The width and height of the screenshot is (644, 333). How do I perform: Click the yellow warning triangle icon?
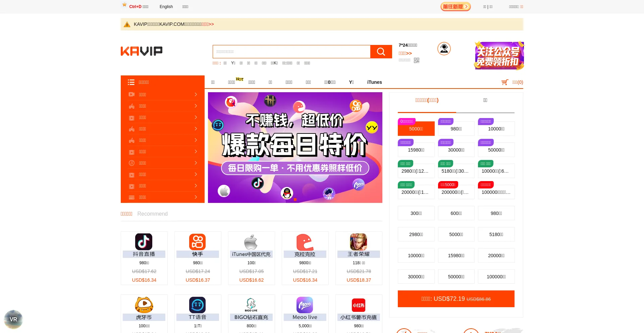(x=127, y=24)
